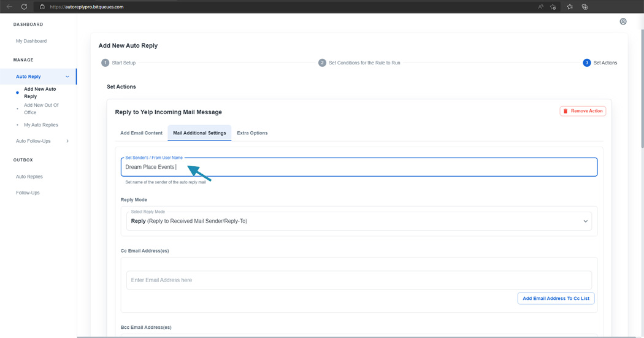Open the browser collections icon

coord(585,7)
